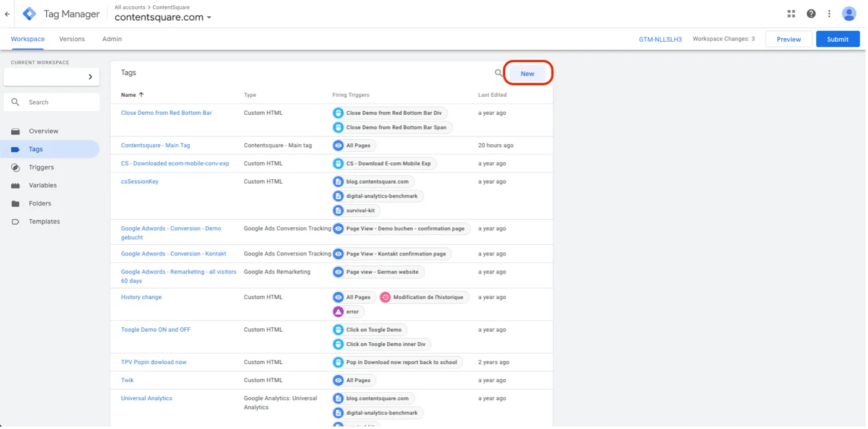Click the tags search magnifier icon
The height and width of the screenshot is (429, 868).
click(x=498, y=73)
